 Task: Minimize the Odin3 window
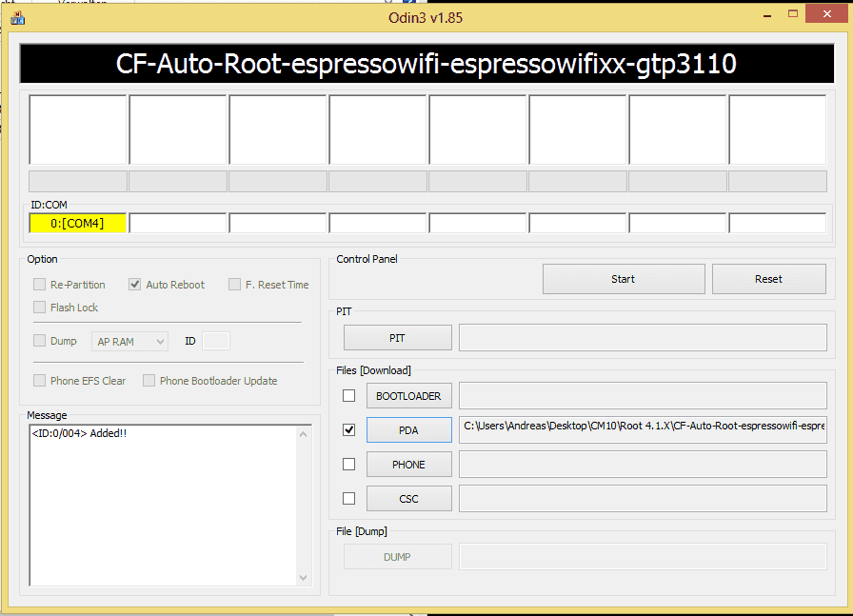tap(767, 15)
